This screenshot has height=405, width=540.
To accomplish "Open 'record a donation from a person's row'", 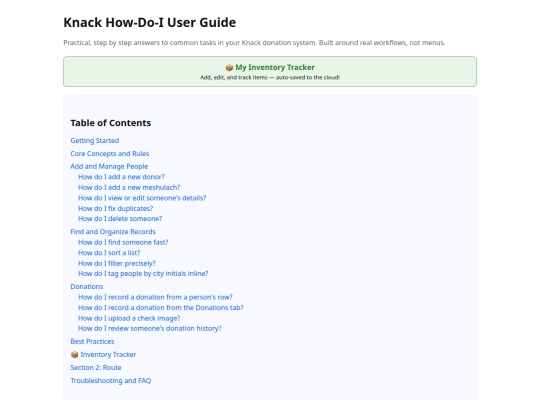I will (155, 297).
